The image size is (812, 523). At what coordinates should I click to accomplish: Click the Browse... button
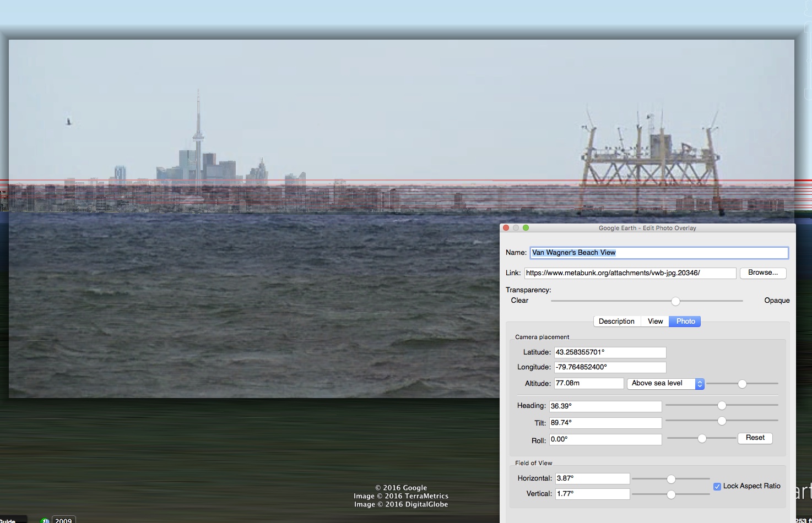pos(762,273)
